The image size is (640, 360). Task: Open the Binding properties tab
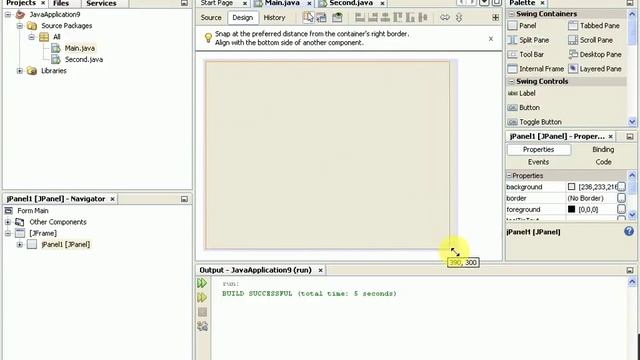tap(603, 149)
